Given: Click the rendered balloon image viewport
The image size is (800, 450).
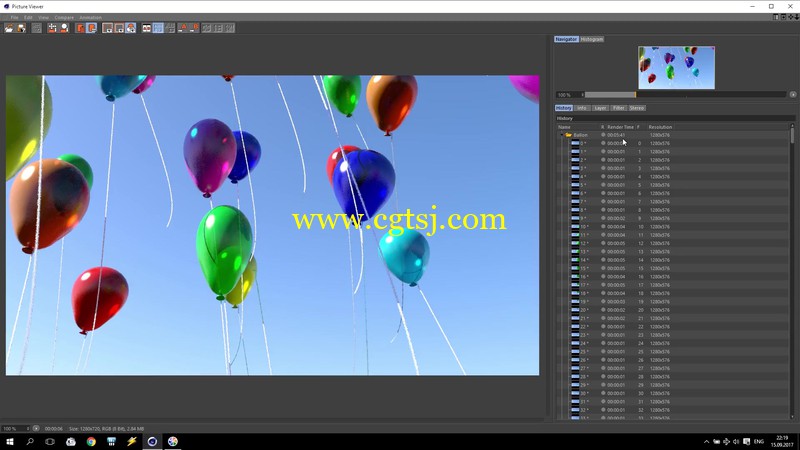Looking at the screenshot, I should tap(272, 225).
